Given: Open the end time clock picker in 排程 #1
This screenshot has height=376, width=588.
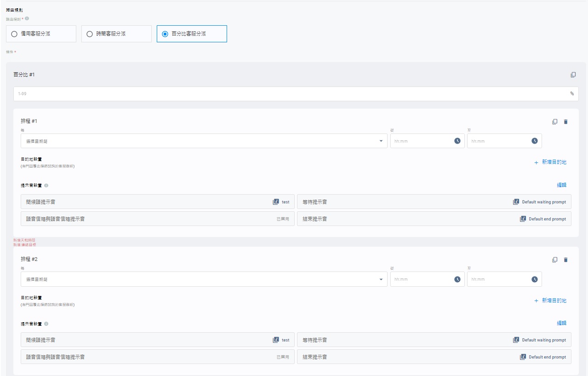Looking at the screenshot, I should tap(535, 141).
